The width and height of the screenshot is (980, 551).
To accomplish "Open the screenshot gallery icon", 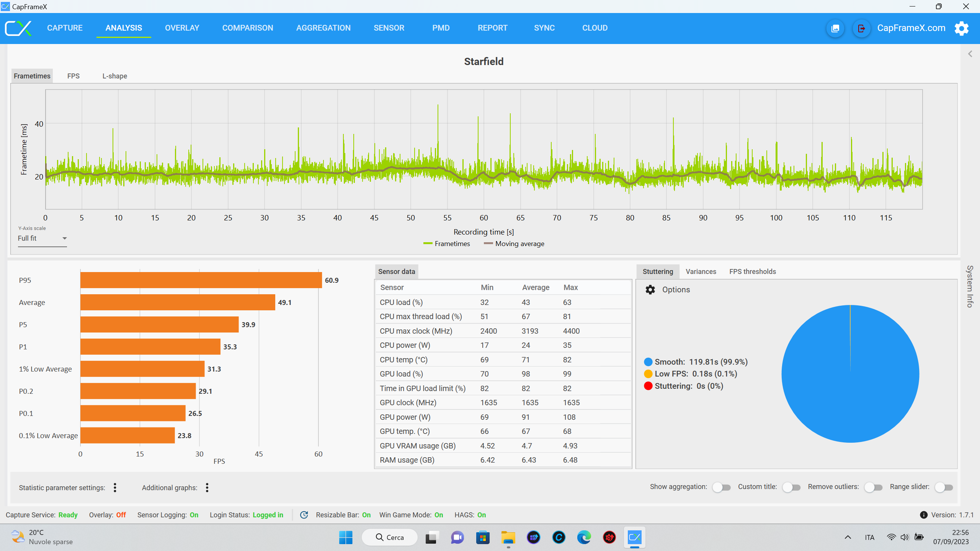I will tap(835, 28).
